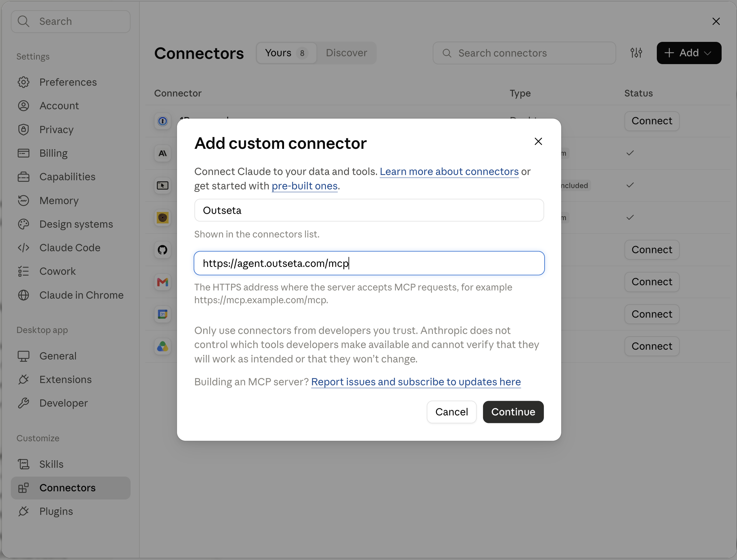The height and width of the screenshot is (560, 737).
Task: Click the Extensions plug icon
Action: 23,379
